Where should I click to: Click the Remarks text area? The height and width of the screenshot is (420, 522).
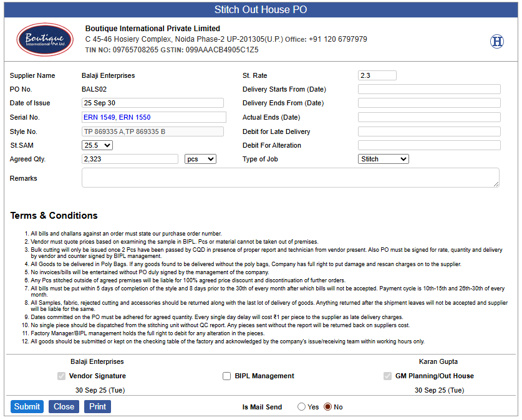pos(290,178)
